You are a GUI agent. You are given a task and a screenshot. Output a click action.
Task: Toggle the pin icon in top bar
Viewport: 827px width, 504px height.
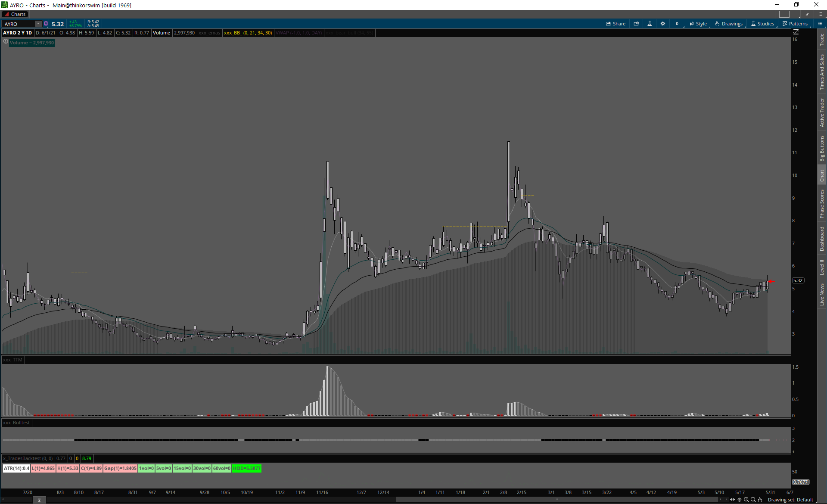tap(807, 14)
